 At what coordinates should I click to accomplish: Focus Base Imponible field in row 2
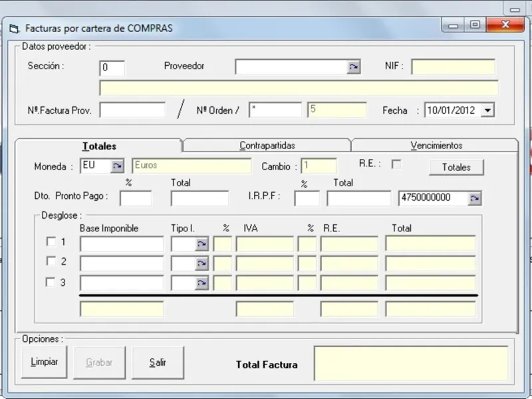(122, 263)
